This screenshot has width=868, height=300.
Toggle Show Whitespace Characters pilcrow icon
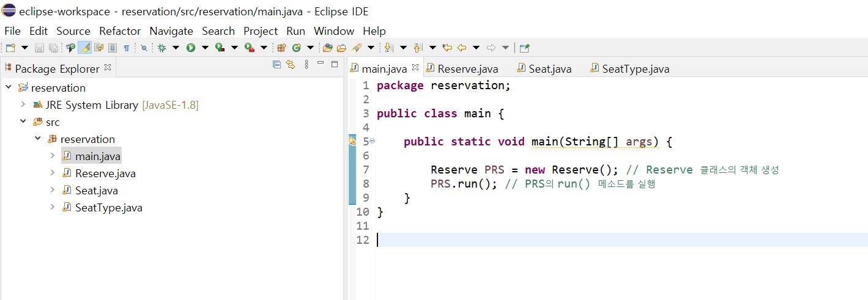pos(127,48)
